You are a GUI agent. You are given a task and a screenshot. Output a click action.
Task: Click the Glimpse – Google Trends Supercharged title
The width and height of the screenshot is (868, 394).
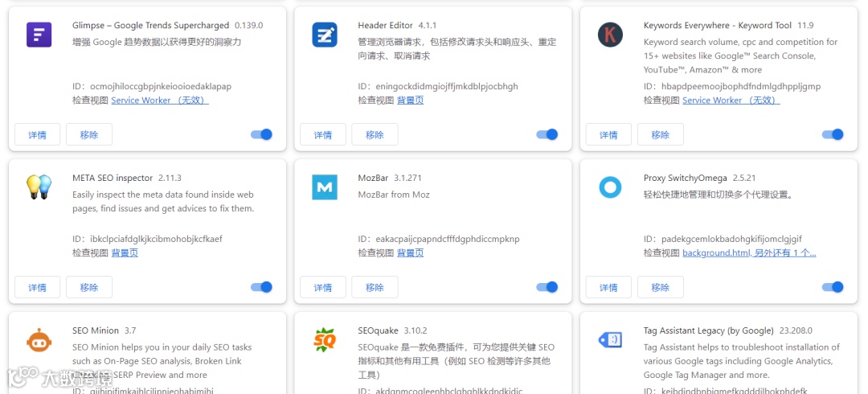pos(150,26)
